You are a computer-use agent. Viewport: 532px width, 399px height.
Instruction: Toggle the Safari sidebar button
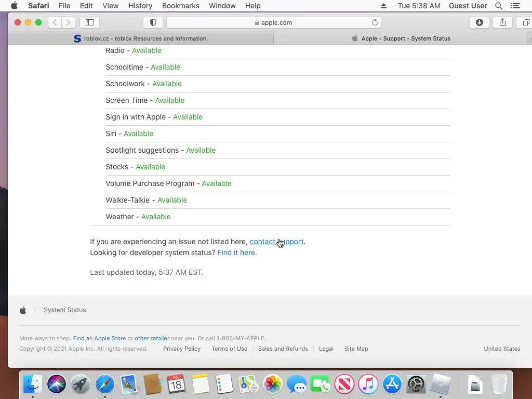point(89,22)
